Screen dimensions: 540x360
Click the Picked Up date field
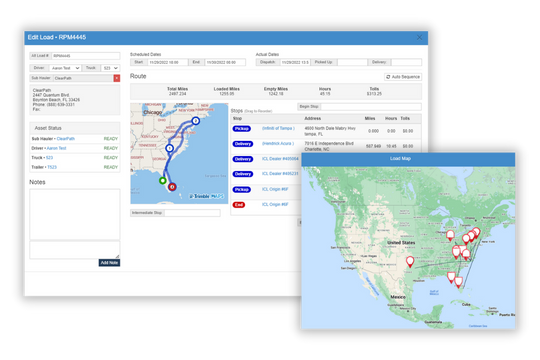[x=352, y=62]
